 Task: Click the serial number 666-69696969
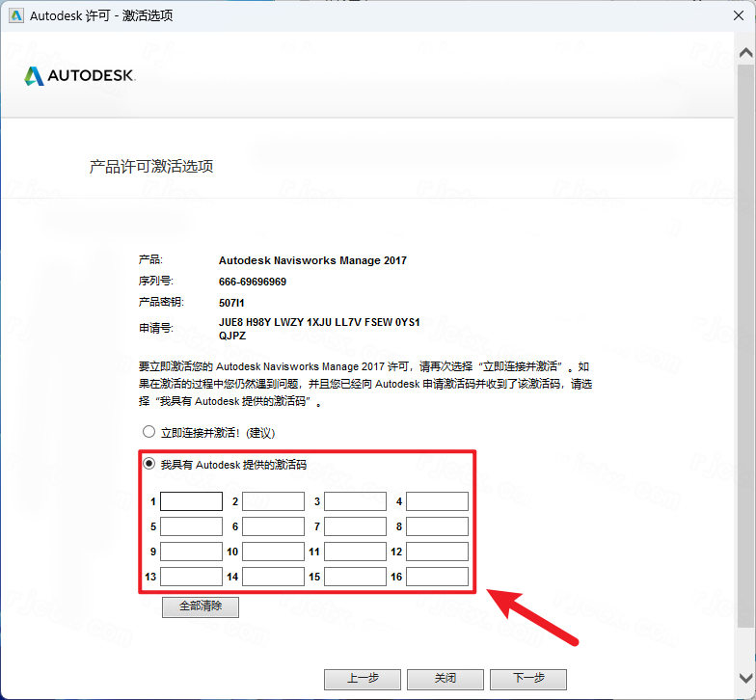(x=253, y=282)
